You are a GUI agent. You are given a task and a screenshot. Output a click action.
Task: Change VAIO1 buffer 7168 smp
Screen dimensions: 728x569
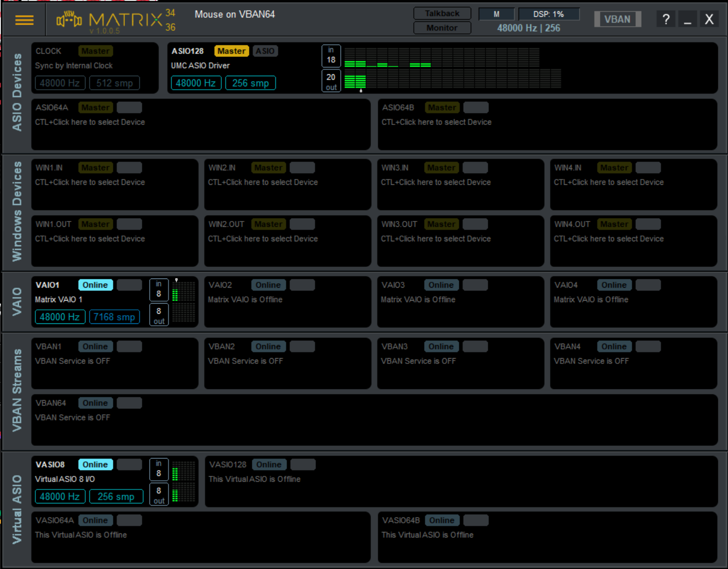coord(114,317)
